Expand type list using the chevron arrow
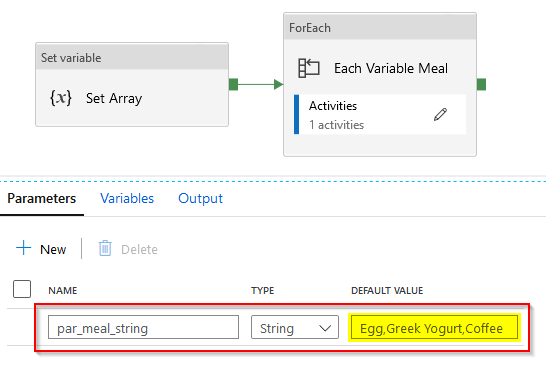Screen dimensions: 546x370 pyautogui.click(x=325, y=328)
